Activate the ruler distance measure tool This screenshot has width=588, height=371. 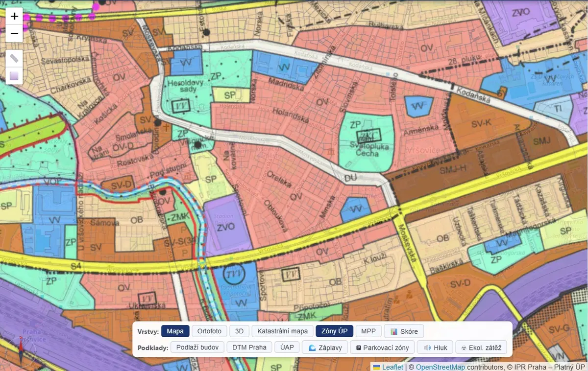coord(14,58)
